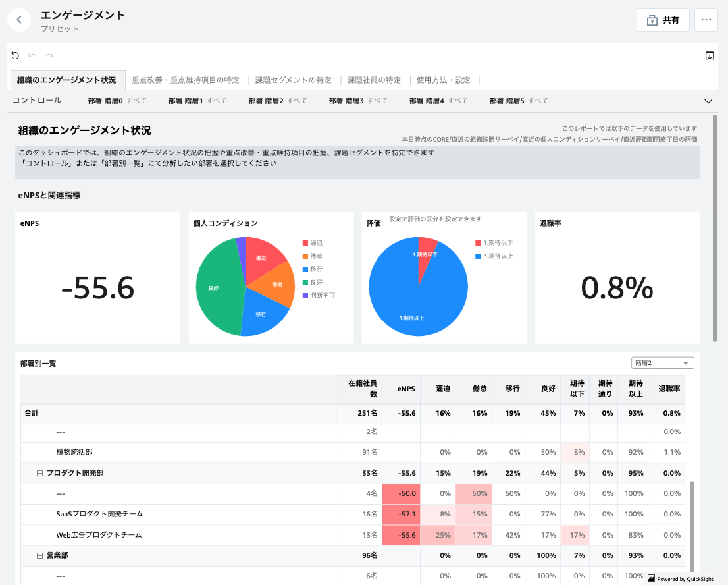Collapse the 営業部 tree row
This screenshot has width=728, height=585.
coord(40,556)
